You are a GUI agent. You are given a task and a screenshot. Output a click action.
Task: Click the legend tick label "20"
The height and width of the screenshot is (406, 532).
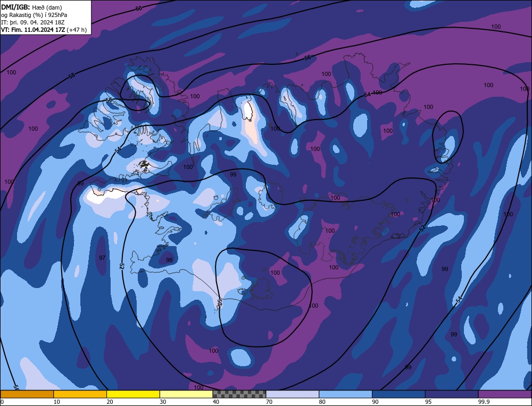coord(110,402)
